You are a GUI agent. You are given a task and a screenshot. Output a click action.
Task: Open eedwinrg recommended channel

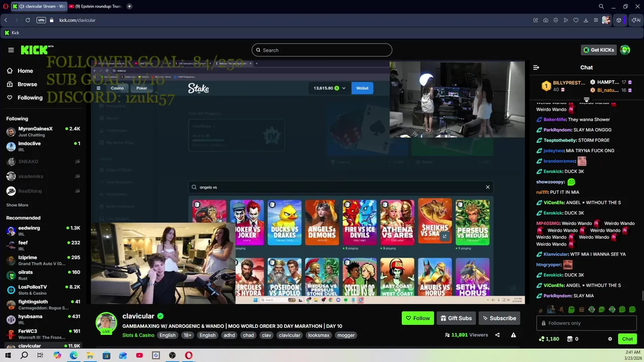point(43,231)
